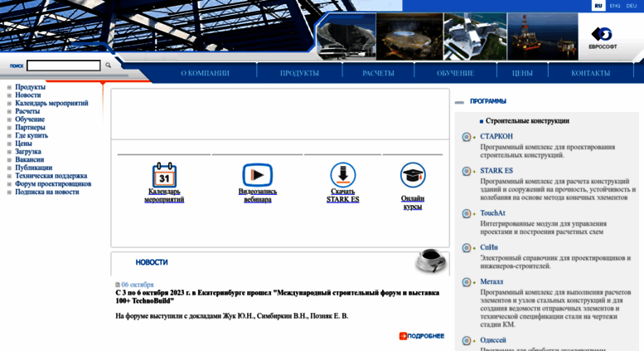Open the online courses graduation cap icon

[x=413, y=175]
